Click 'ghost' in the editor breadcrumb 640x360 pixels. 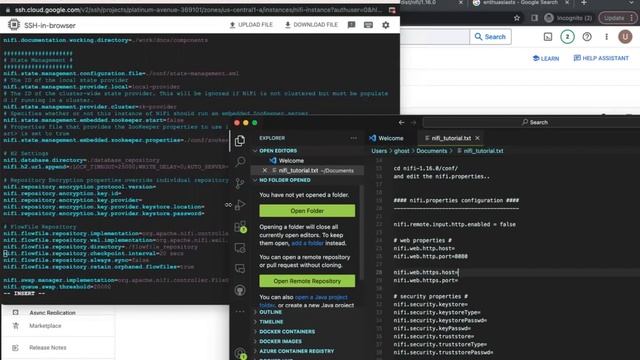point(402,151)
